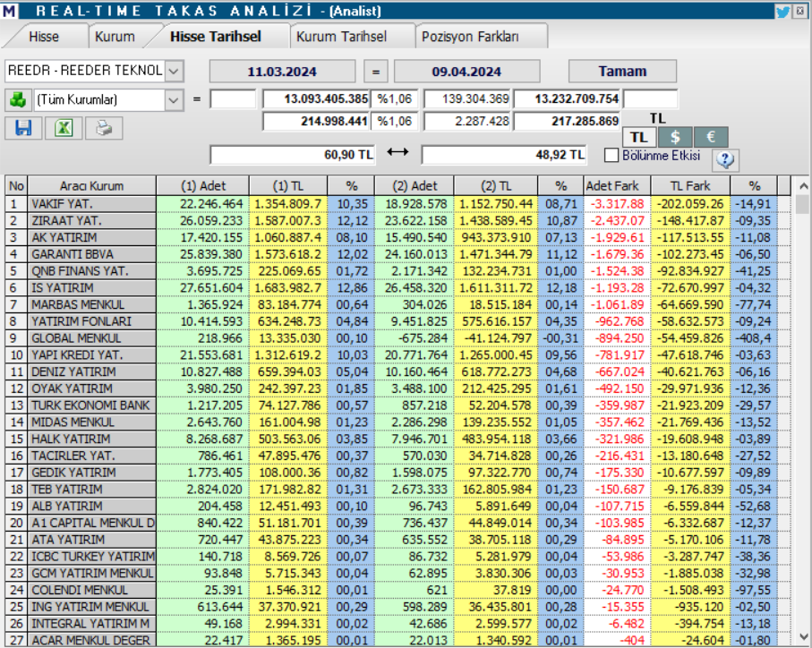The height and width of the screenshot is (648, 812).
Task: Enable the Bölünme Etkisi checkbox
Action: click(x=613, y=153)
